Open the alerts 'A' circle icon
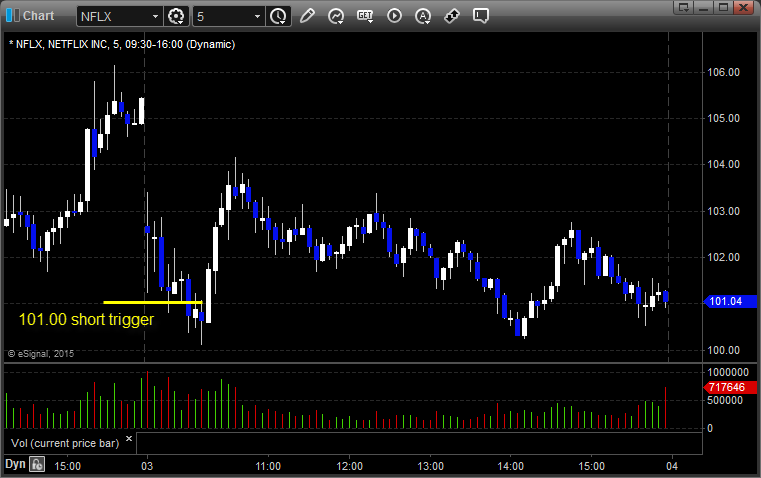The height and width of the screenshot is (478, 761). pyautogui.click(x=423, y=16)
